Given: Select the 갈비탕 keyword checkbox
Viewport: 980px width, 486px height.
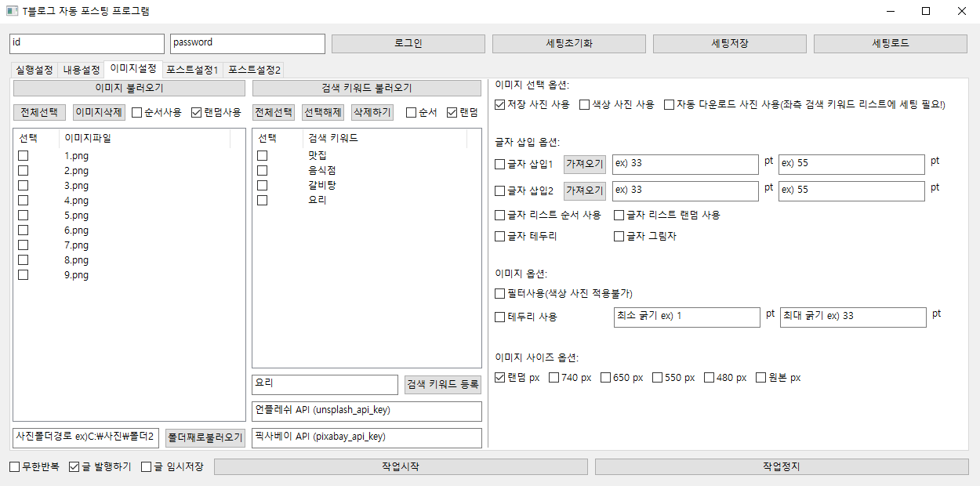Looking at the screenshot, I should 263,185.
